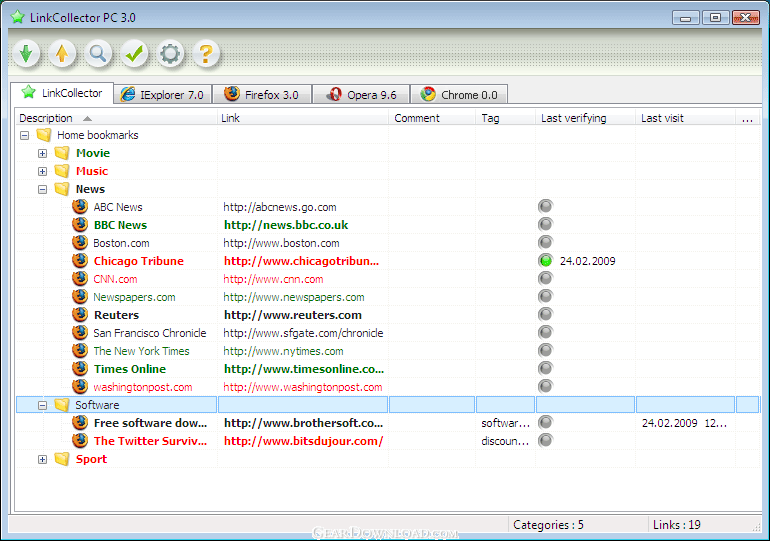Open the column chooser ellipsis header

point(747,118)
